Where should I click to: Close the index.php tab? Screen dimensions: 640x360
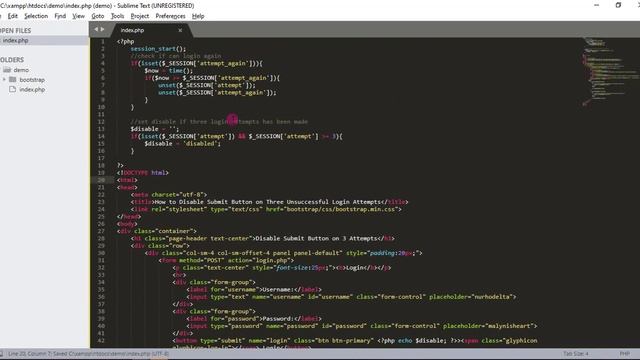coord(180,30)
